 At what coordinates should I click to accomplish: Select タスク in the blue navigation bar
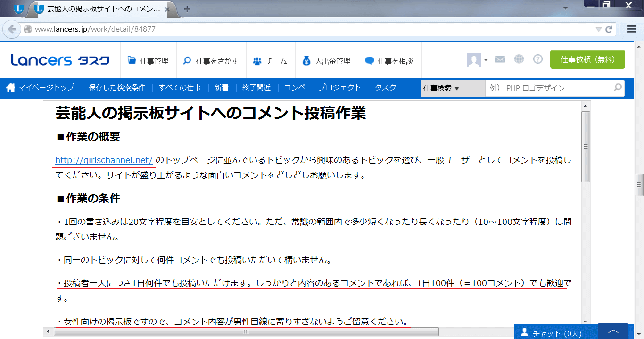click(x=385, y=88)
